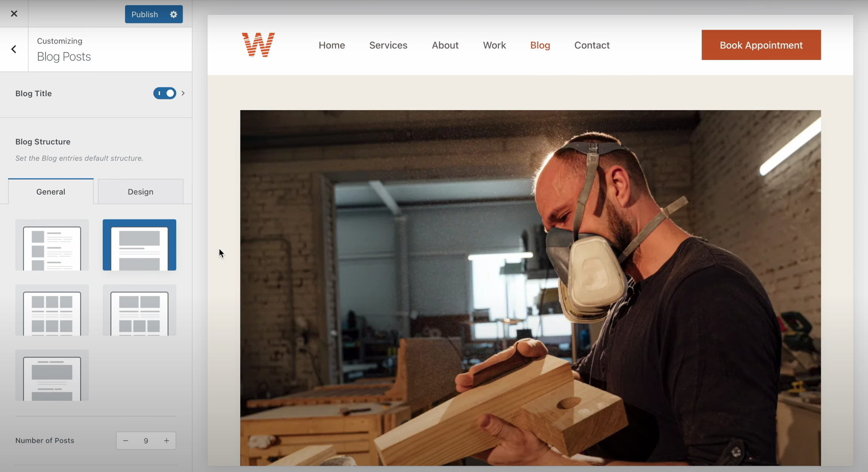Select the title-above-image blog layout

click(x=52, y=375)
